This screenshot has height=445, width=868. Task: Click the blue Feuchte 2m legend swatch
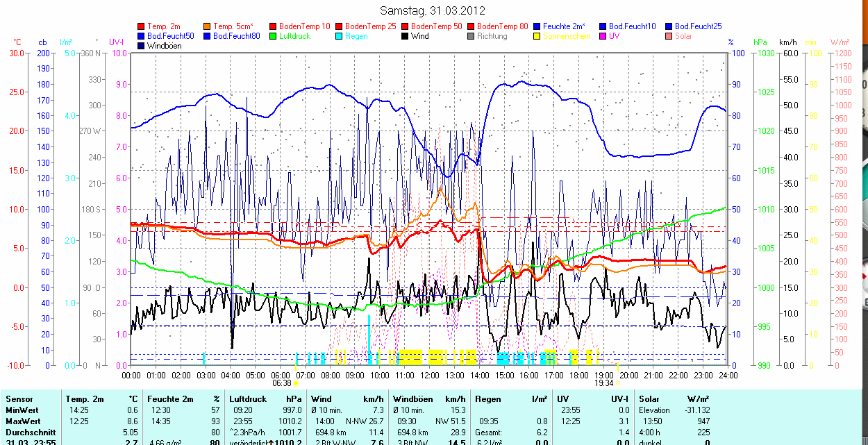537,26
